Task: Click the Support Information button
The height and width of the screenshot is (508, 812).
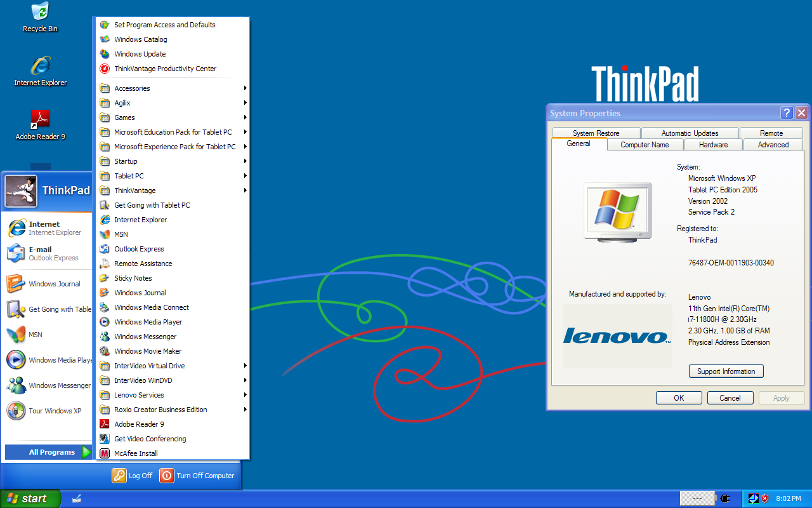Action: pyautogui.click(x=726, y=371)
